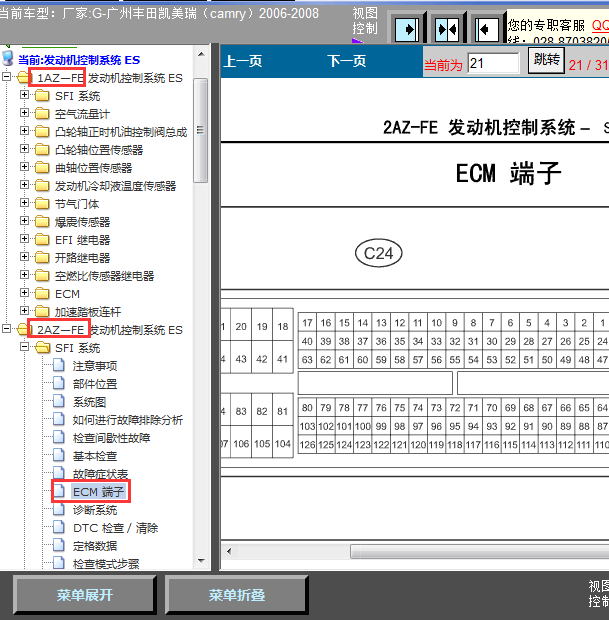This screenshot has height=620, width=609.
Task: Collapse the 1AZ-FE 发动机控制系统 ES node
Action: 6,76
